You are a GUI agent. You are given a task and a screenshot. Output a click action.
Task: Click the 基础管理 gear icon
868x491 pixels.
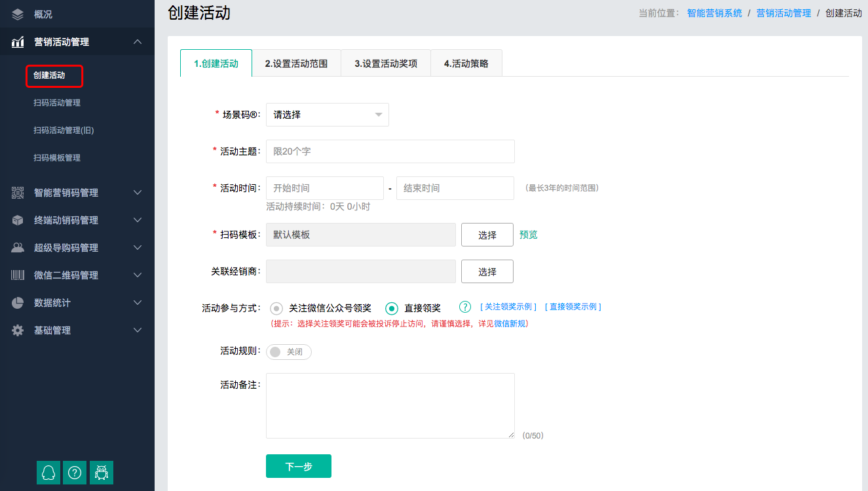(18, 330)
